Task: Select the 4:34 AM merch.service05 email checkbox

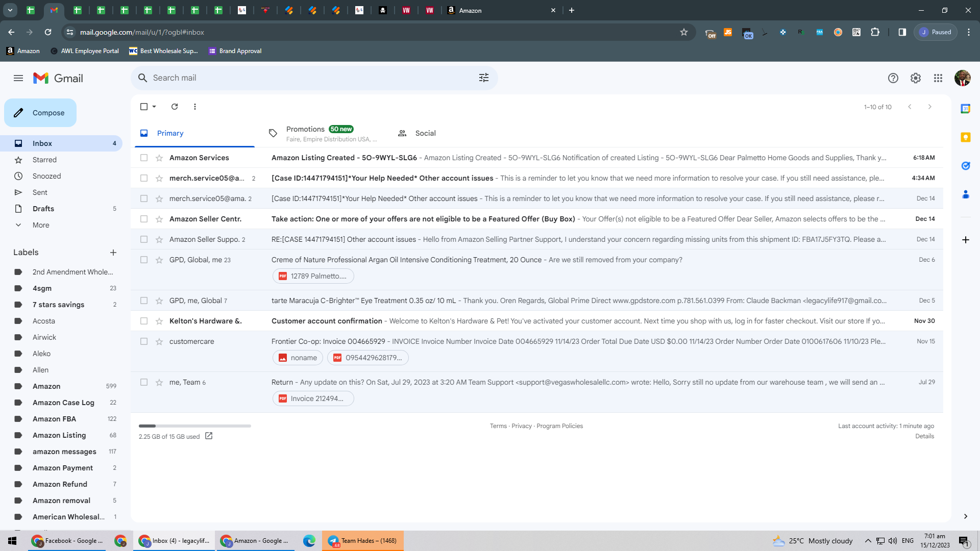Action: click(144, 178)
